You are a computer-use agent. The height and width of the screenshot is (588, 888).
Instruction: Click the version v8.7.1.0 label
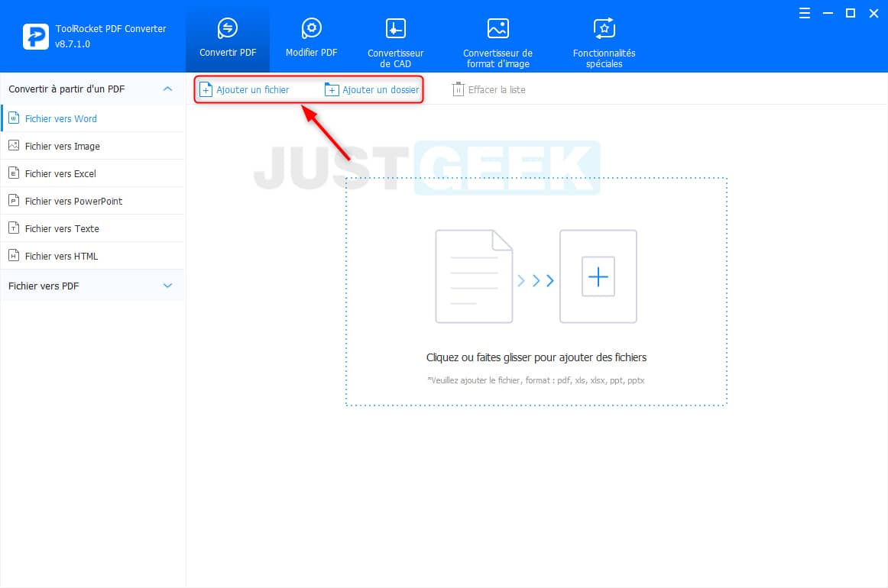pyautogui.click(x=73, y=44)
